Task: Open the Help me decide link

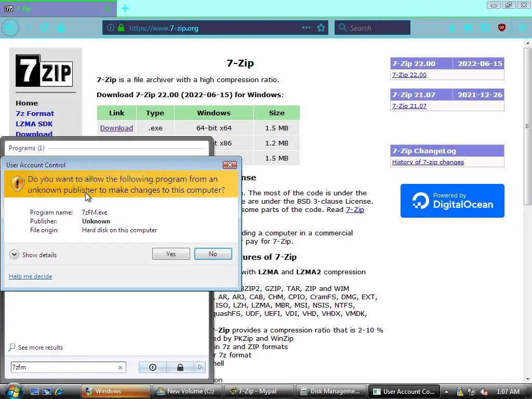Action: pos(30,276)
